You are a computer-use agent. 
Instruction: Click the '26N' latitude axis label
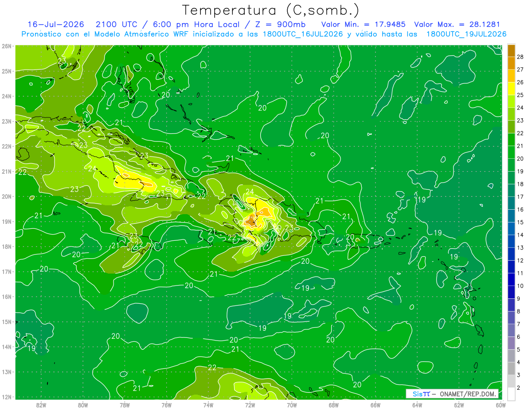pos(6,46)
